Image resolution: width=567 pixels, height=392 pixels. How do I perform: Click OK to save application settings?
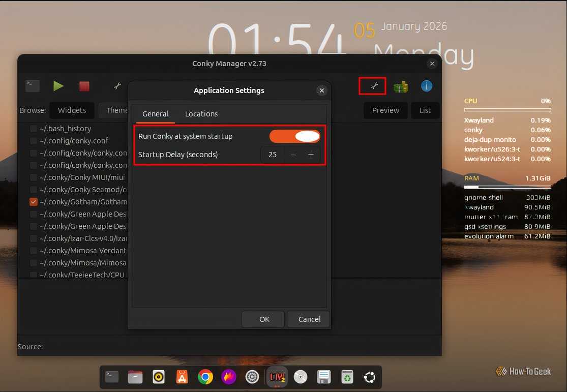(263, 319)
